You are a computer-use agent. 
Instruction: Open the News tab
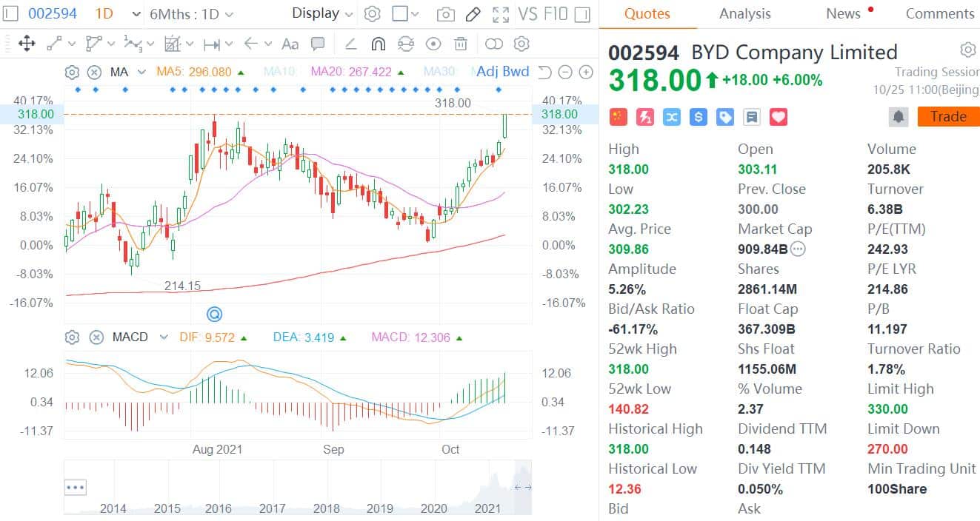click(843, 13)
